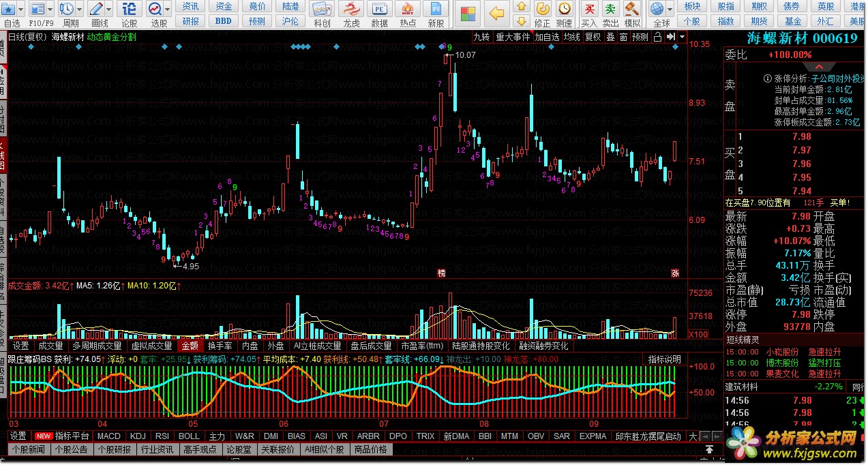The width and height of the screenshot is (868, 465).
Task: Click the 指标说明 indicator description button
Action: [664, 359]
